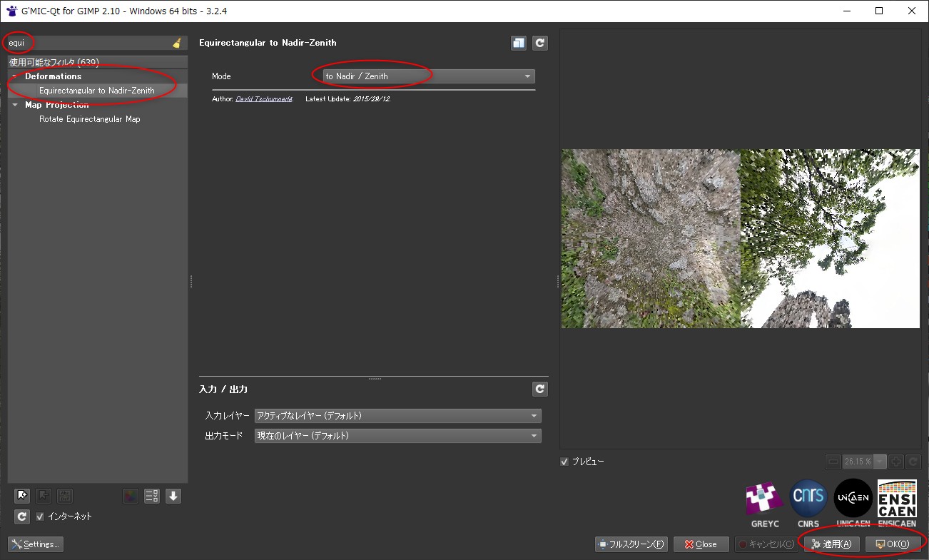Select Rotate Equirectangular Map filter
Viewport: 929px width, 560px height.
tap(89, 119)
